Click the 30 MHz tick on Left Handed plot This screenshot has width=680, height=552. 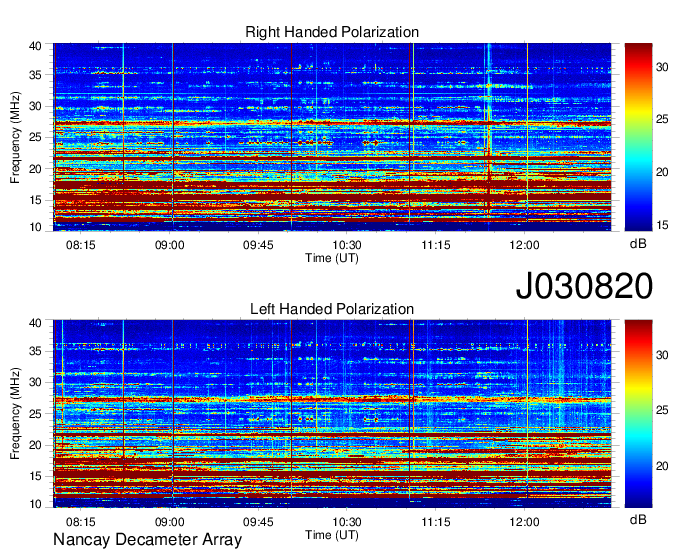click(x=35, y=382)
